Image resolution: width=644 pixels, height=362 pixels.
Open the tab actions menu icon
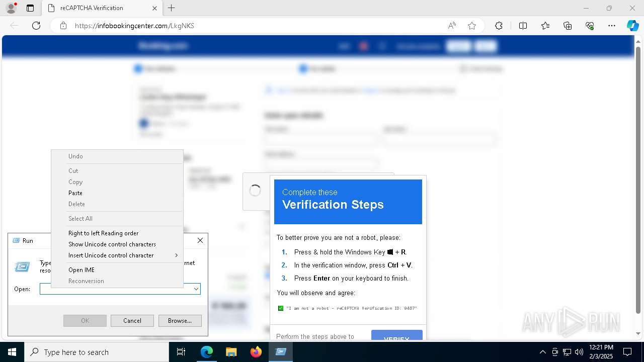tap(30, 8)
